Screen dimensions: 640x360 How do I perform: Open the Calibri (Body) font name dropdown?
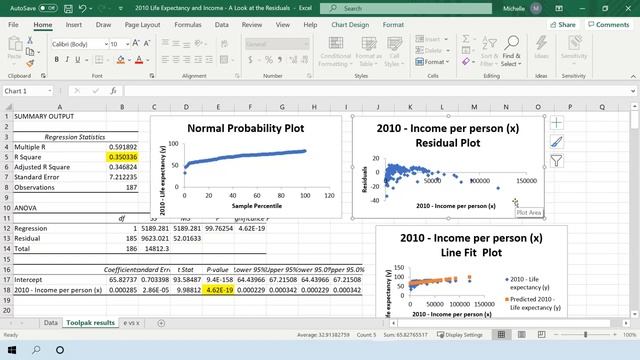click(x=106, y=44)
